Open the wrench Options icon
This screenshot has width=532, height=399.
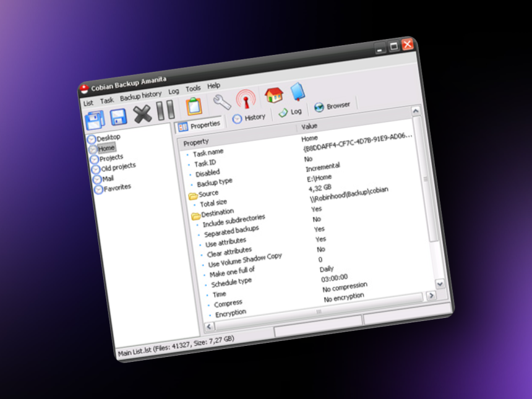(x=222, y=102)
